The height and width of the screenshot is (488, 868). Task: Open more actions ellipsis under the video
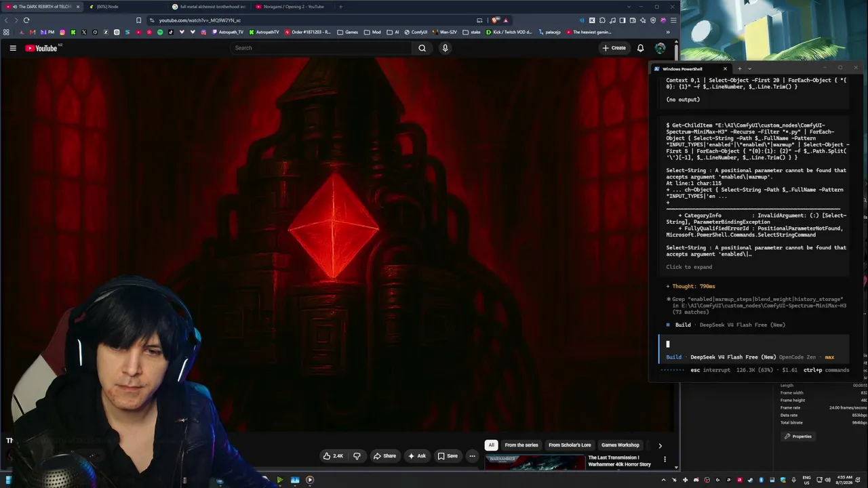click(472, 456)
